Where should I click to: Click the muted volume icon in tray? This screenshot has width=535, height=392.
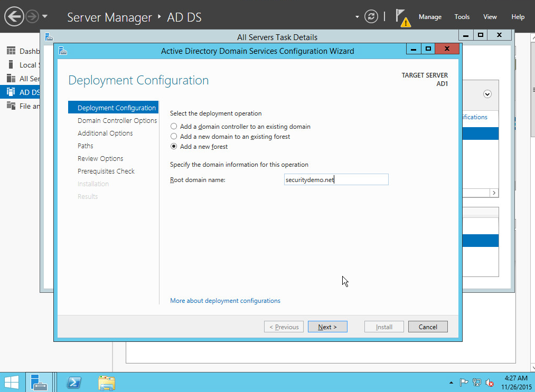click(x=489, y=383)
